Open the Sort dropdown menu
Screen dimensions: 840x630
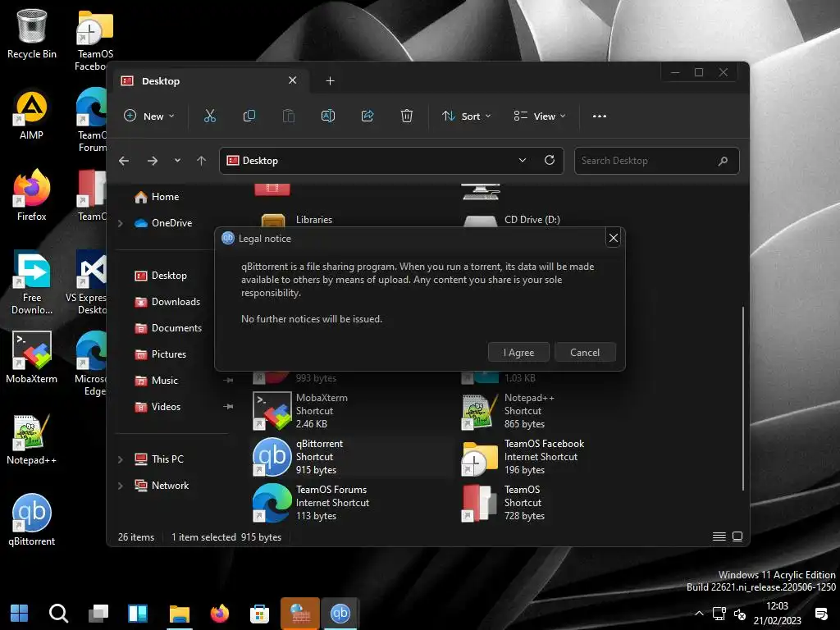[x=466, y=116]
